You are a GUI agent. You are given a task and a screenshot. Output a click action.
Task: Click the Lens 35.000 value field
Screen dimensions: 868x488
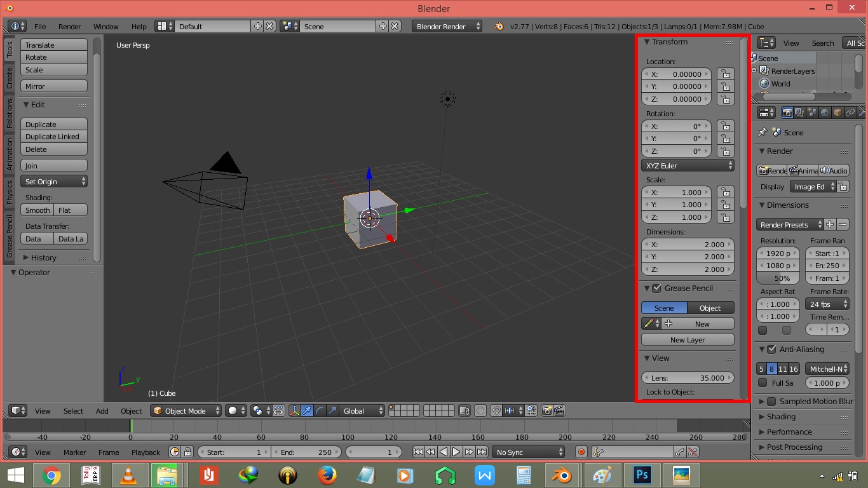(688, 377)
